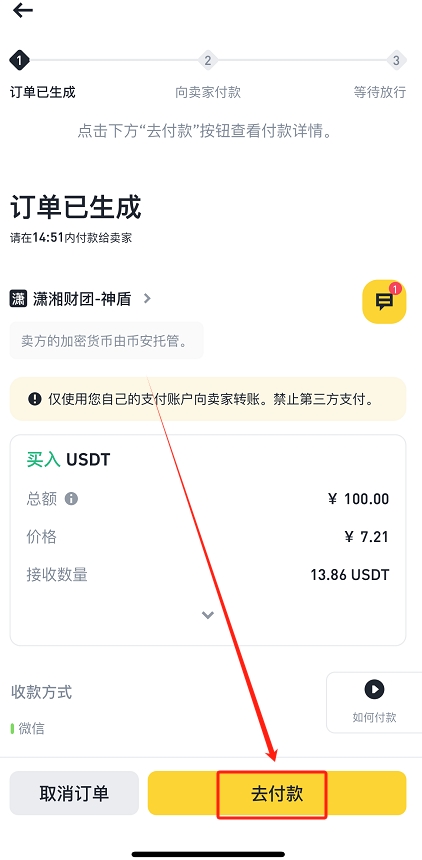
Task: Tap the 13.86 USDT receive amount
Action: [350, 575]
